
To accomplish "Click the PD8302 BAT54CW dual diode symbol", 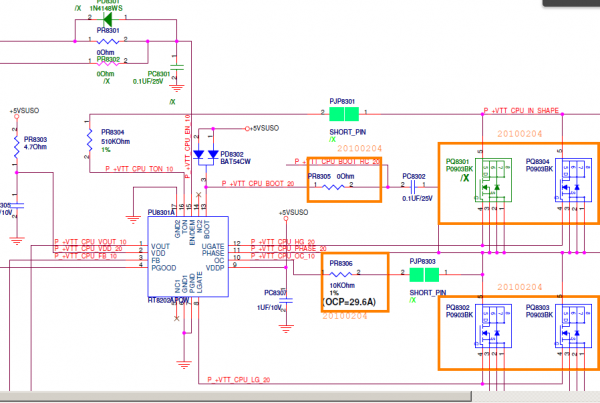I will click(x=206, y=155).
